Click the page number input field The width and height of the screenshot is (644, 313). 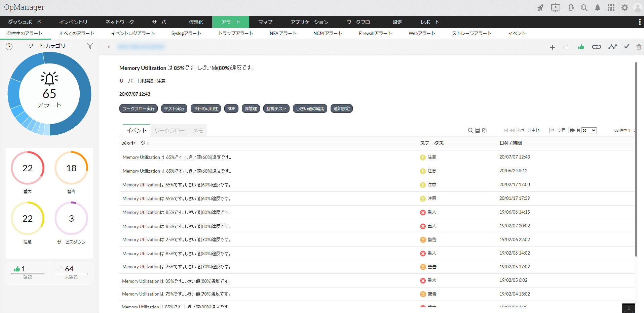(543, 130)
